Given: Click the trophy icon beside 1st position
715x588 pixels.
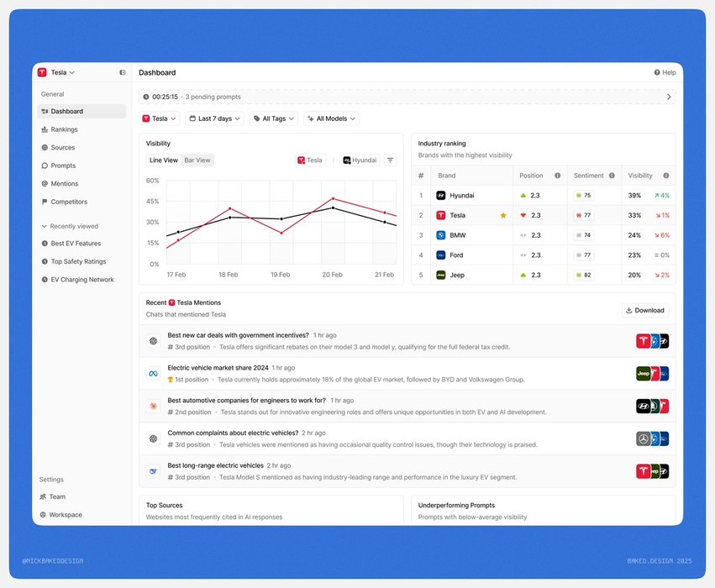Looking at the screenshot, I should pyautogui.click(x=170, y=380).
